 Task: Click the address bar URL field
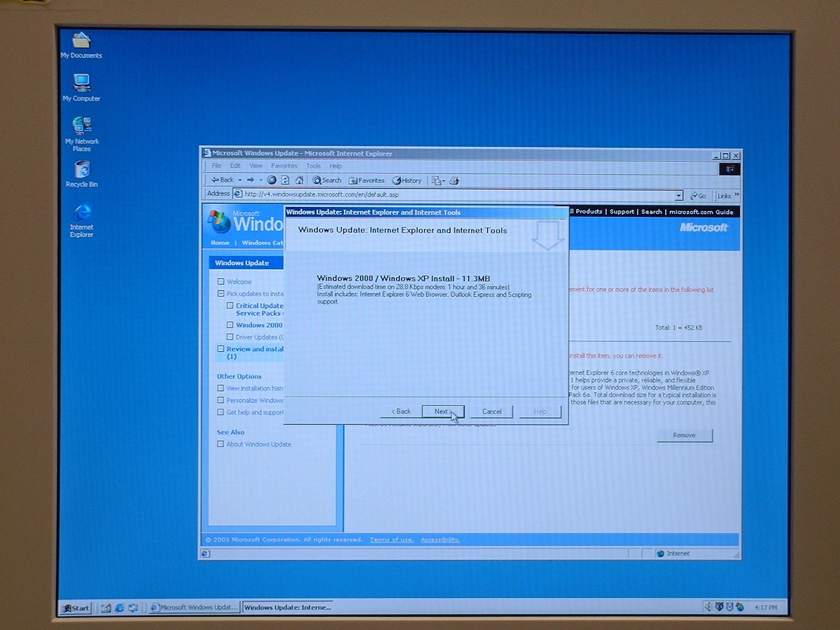[457, 195]
